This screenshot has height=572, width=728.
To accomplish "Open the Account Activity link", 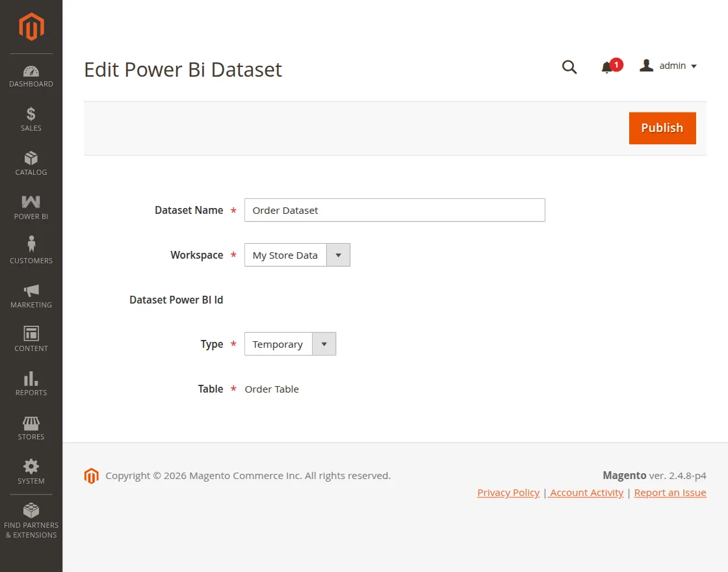I will click(x=586, y=493).
